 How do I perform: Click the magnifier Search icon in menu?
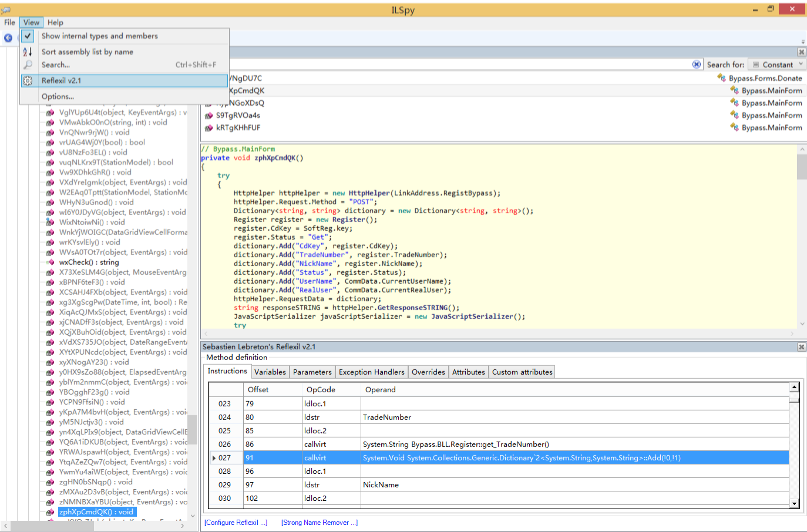[x=28, y=65]
